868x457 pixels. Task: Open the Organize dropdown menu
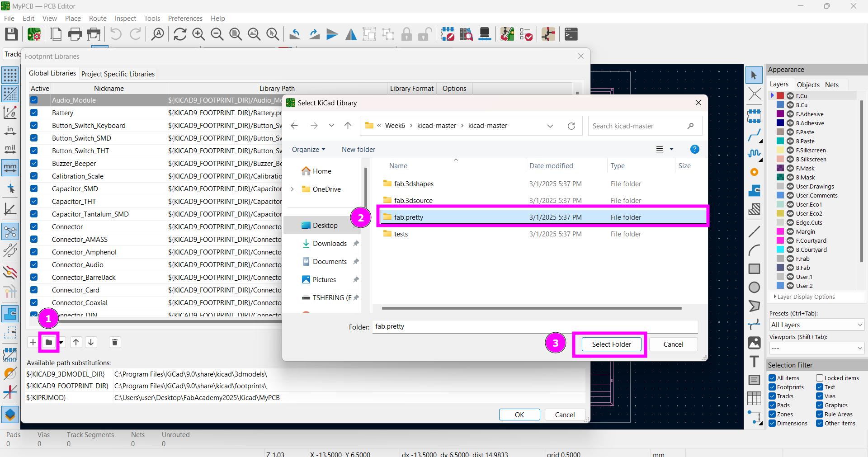[x=308, y=149]
